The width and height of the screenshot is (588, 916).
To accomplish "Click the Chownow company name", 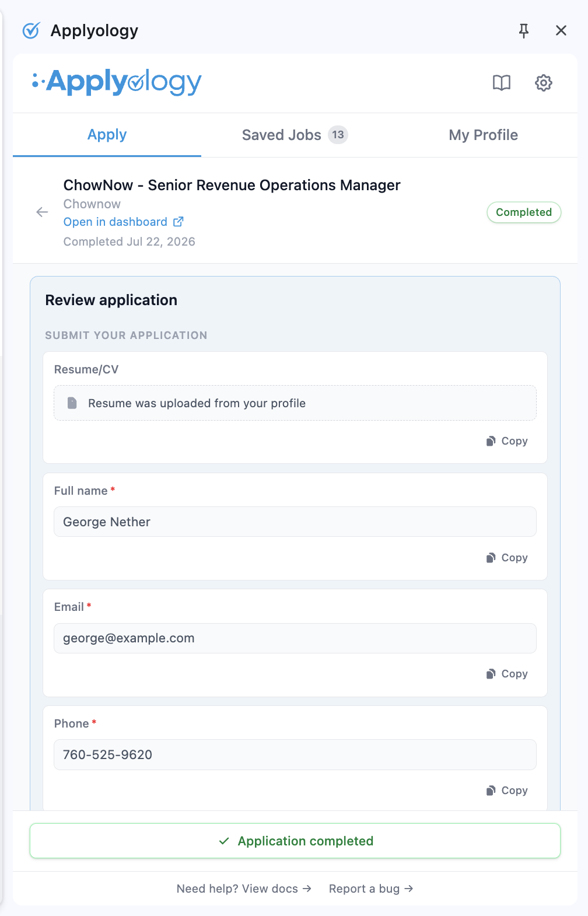I will pos(92,204).
